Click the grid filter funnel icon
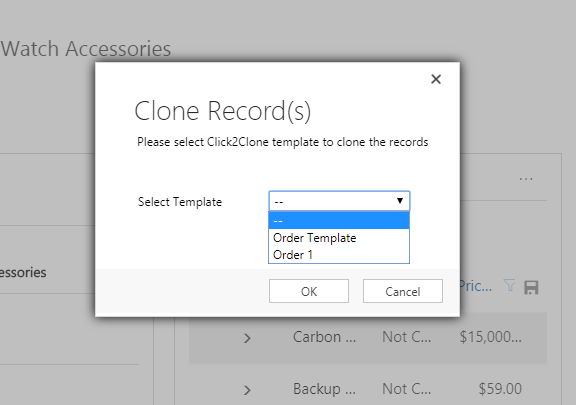The image size is (576, 405). (509, 286)
